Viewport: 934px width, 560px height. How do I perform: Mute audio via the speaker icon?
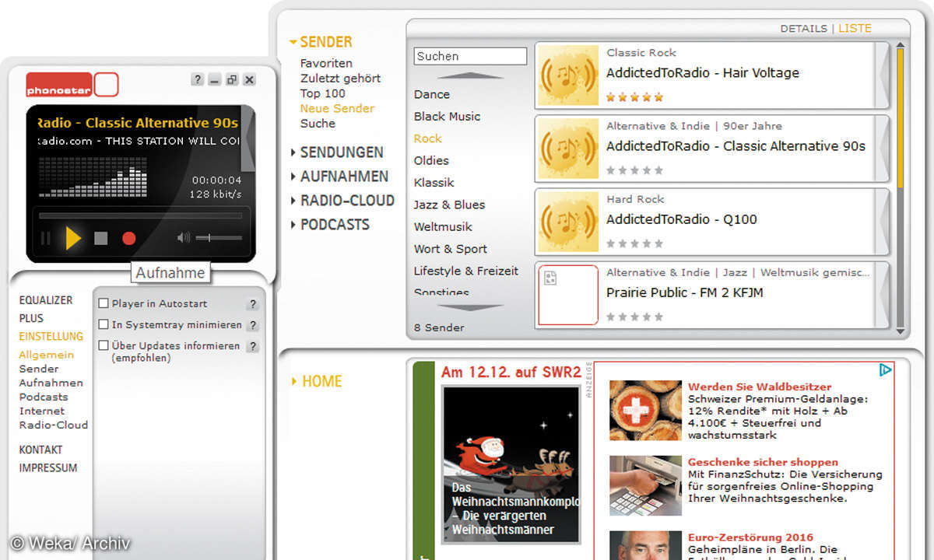pyautogui.click(x=184, y=238)
